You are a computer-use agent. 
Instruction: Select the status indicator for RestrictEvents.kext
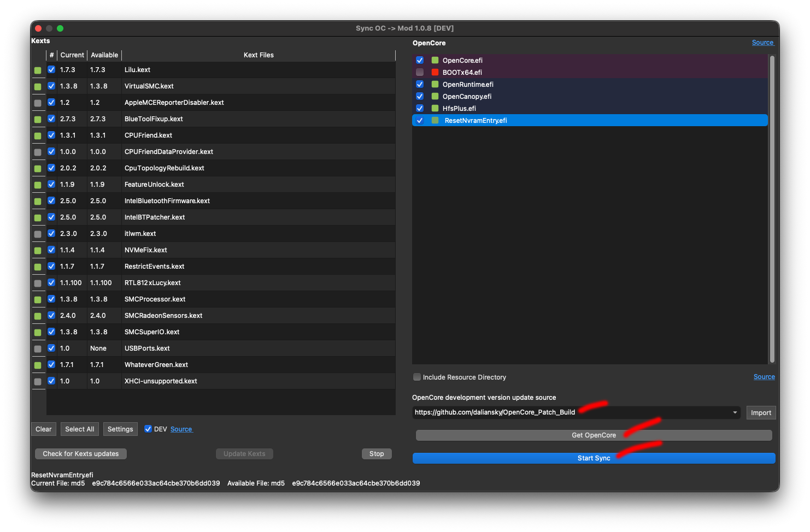click(x=38, y=267)
